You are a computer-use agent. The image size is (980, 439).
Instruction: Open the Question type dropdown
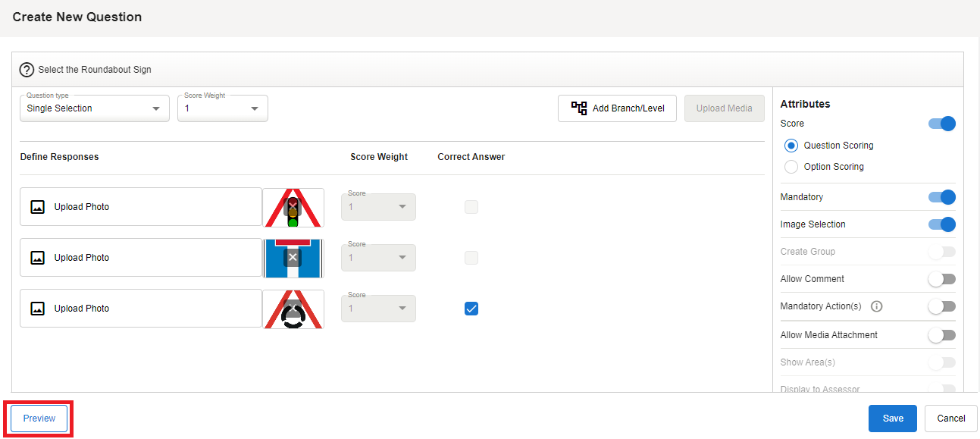[x=95, y=108]
